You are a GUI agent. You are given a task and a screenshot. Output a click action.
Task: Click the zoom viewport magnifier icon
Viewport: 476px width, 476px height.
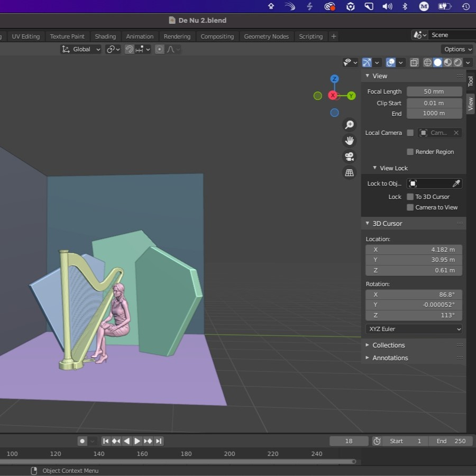tap(349, 124)
